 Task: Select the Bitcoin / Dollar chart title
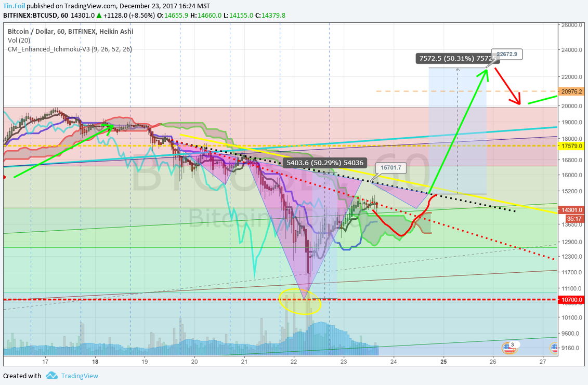71,32
